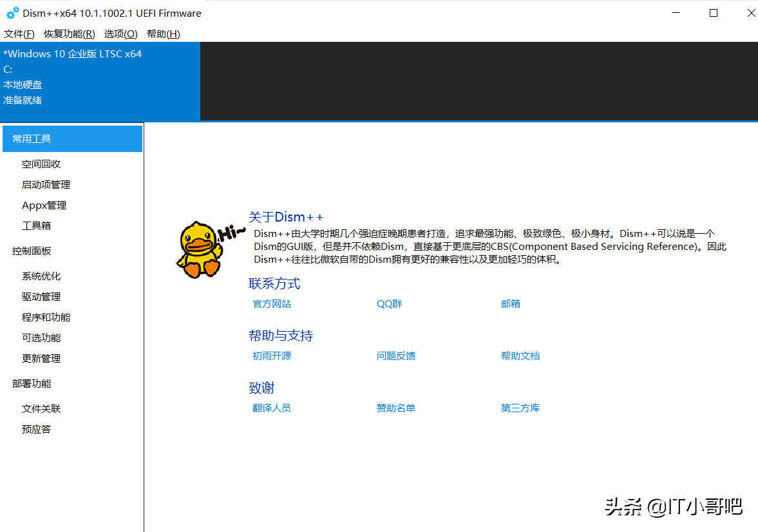This screenshot has height=532, width=758.
Task: Click the 常用工具 section header
Action: pos(73,139)
